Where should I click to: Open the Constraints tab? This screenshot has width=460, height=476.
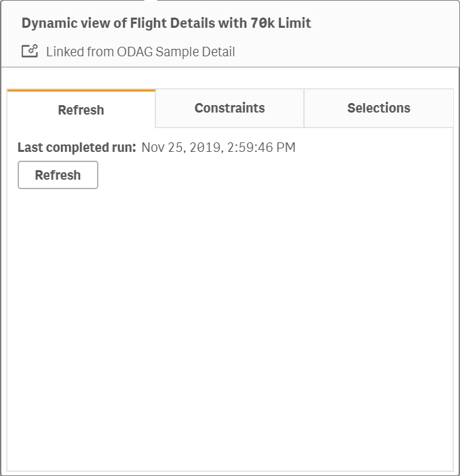229,108
